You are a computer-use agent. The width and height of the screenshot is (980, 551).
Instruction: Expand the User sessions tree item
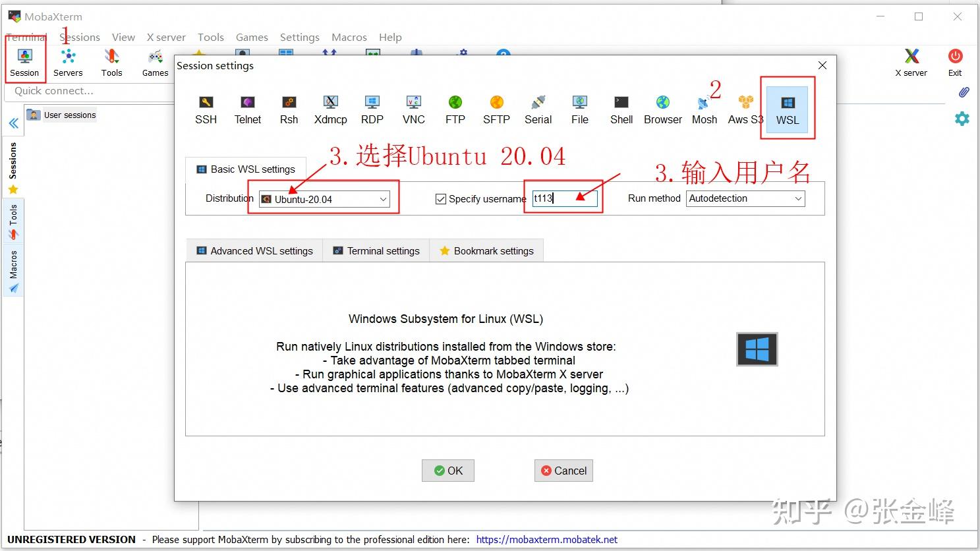(69, 115)
